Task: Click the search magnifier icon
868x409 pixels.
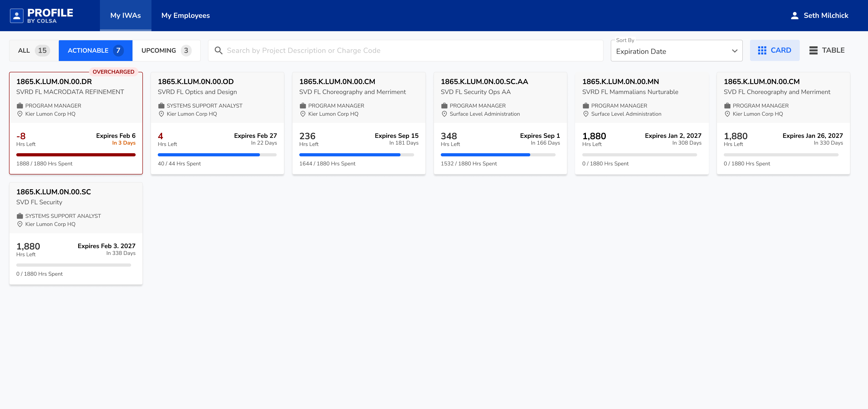Action: pyautogui.click(x=218, y=51)
